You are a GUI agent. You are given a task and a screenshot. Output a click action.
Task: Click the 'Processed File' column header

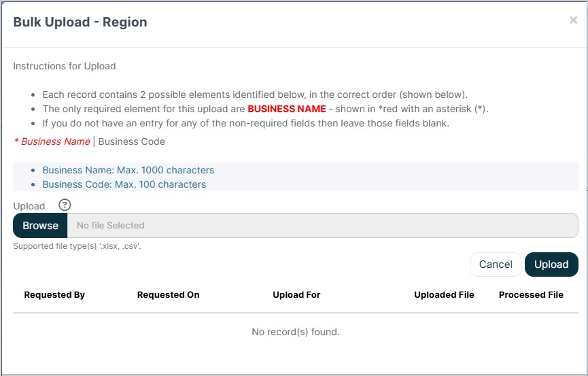click(531, 295)
